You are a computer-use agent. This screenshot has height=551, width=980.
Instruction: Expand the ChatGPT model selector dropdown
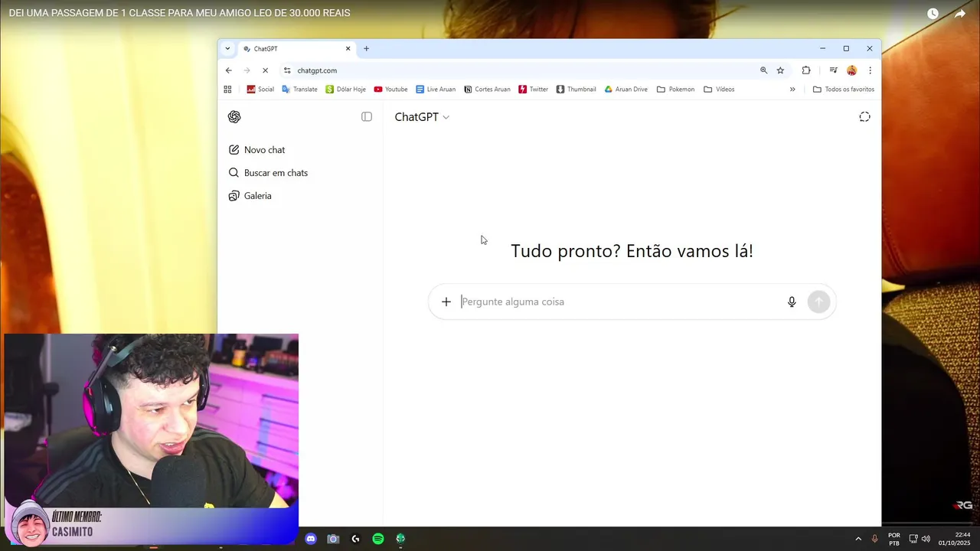(422, 117)
